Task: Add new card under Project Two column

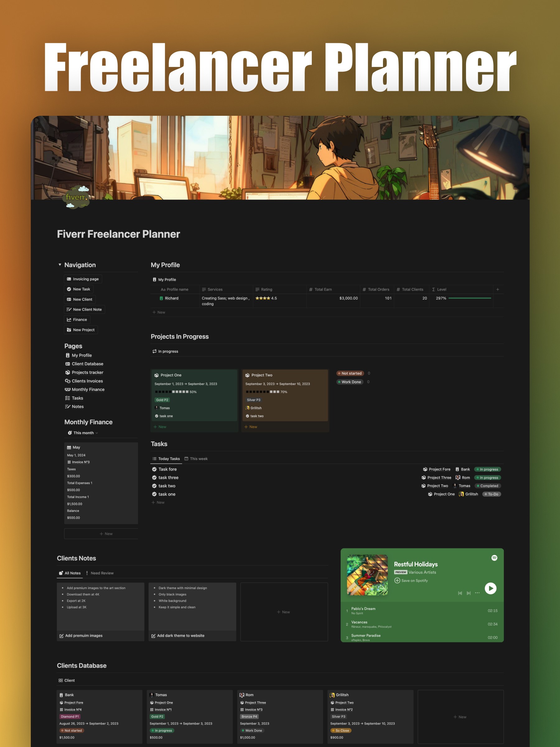Action: 251,427
